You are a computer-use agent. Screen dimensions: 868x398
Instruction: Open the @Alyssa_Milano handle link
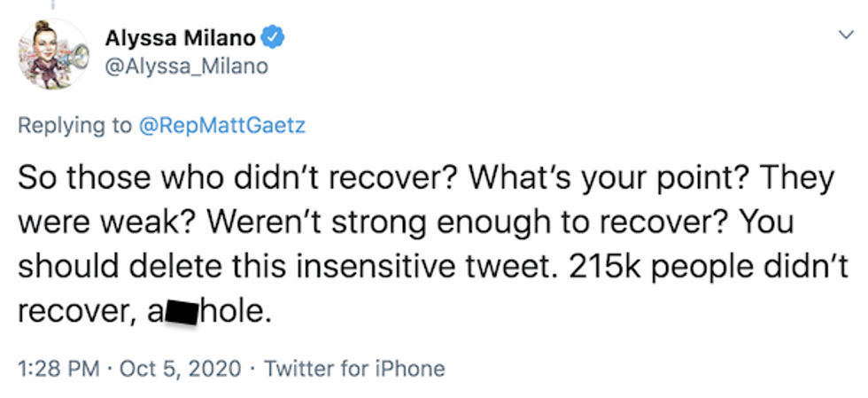(186, 66)
